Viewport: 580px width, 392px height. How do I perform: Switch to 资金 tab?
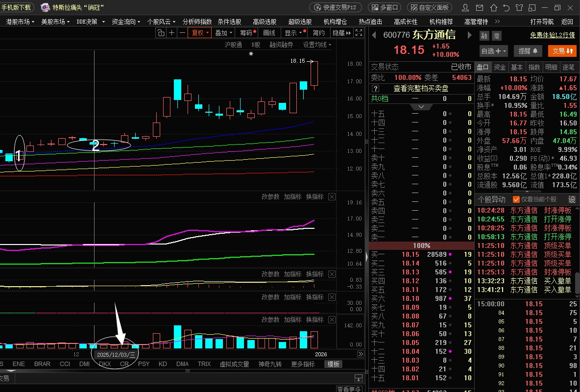tap(500, 67)
